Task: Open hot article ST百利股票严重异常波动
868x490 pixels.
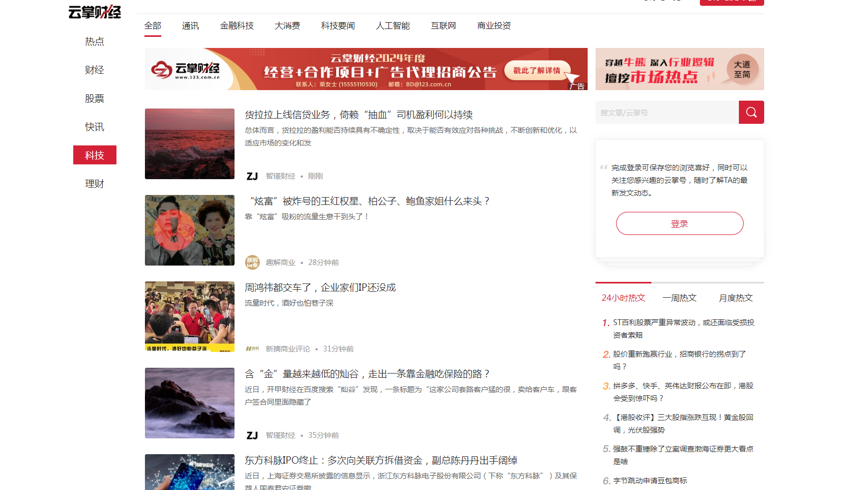Action: tap(684, 329)
